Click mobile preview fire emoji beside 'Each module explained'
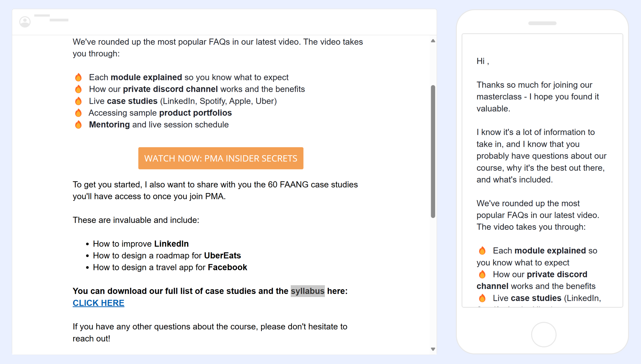The width and height of the screenshot is (641, 364). tap(482, 251)
